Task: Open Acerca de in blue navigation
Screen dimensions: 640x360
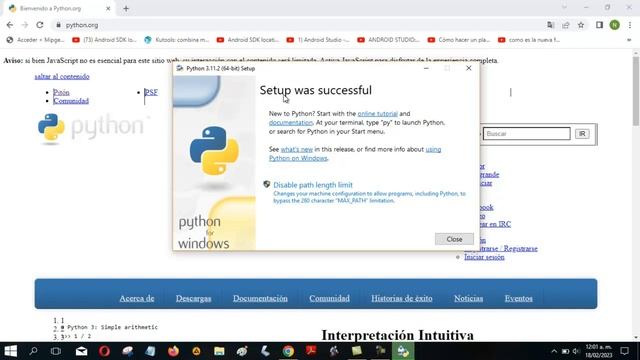Action: tap(137, 298)
